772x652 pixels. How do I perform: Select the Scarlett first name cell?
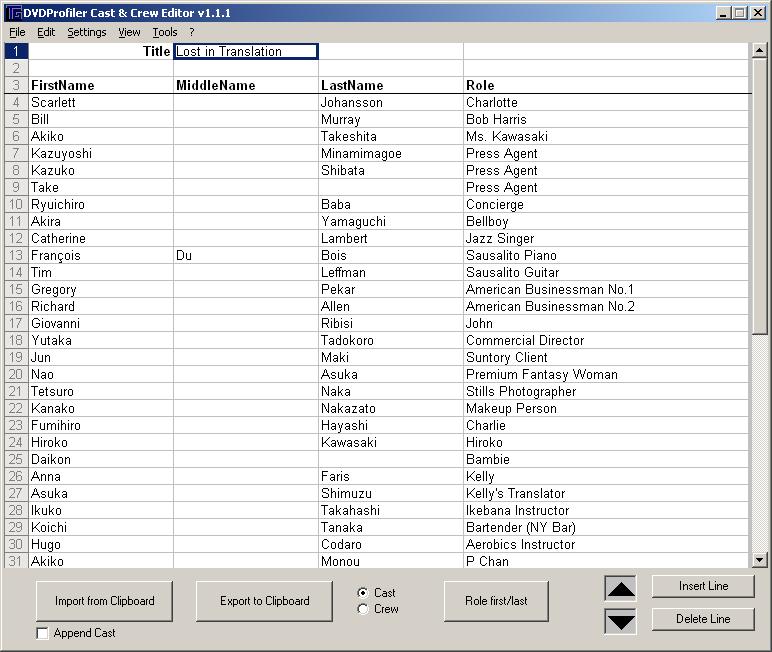101,102
